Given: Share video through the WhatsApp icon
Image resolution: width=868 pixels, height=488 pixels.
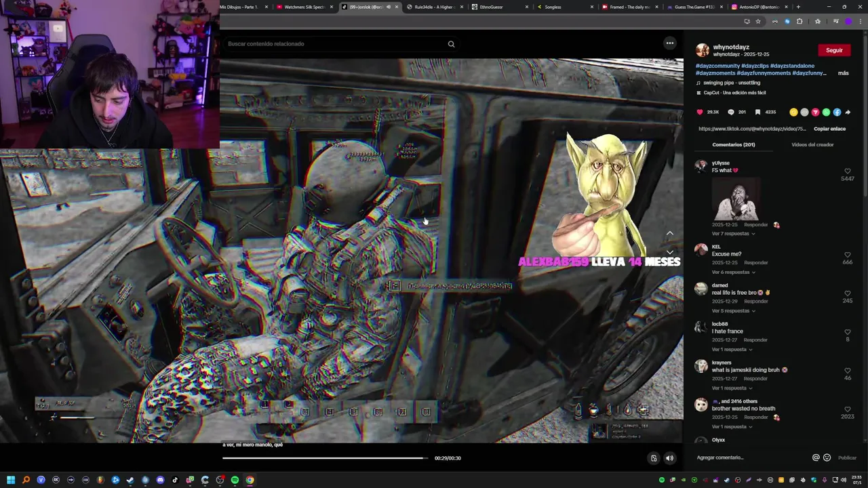Looking at the screenshot, I should (x=826, y=113).
